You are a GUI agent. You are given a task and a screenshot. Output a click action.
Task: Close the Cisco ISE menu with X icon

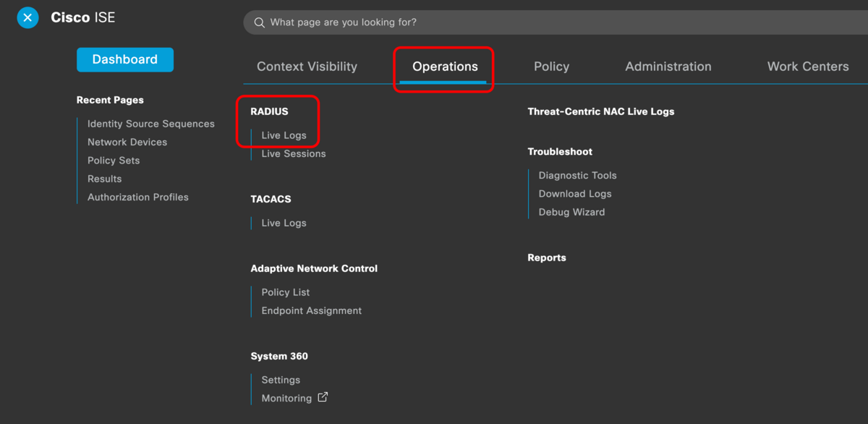click(27, 17)
